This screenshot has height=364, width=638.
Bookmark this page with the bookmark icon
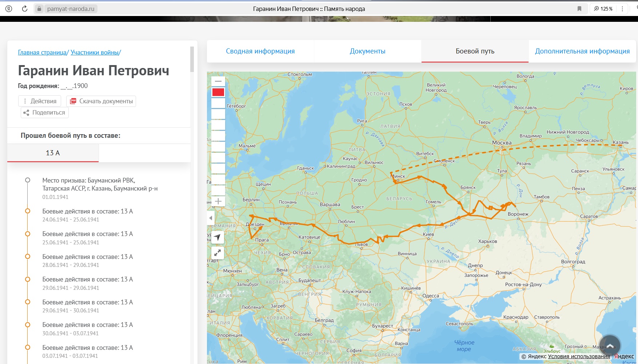pos(579,9)
